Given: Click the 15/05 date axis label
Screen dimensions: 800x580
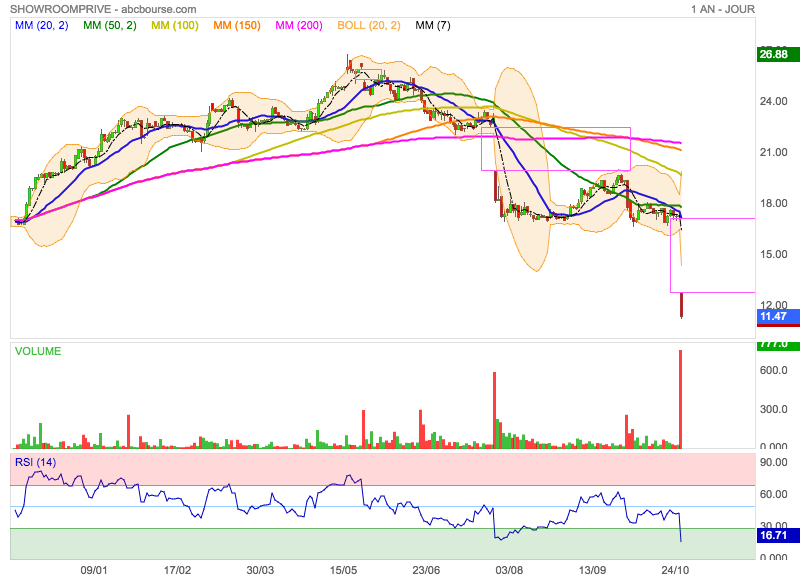Looking at the screenshot, I should (x=343, y=570).
